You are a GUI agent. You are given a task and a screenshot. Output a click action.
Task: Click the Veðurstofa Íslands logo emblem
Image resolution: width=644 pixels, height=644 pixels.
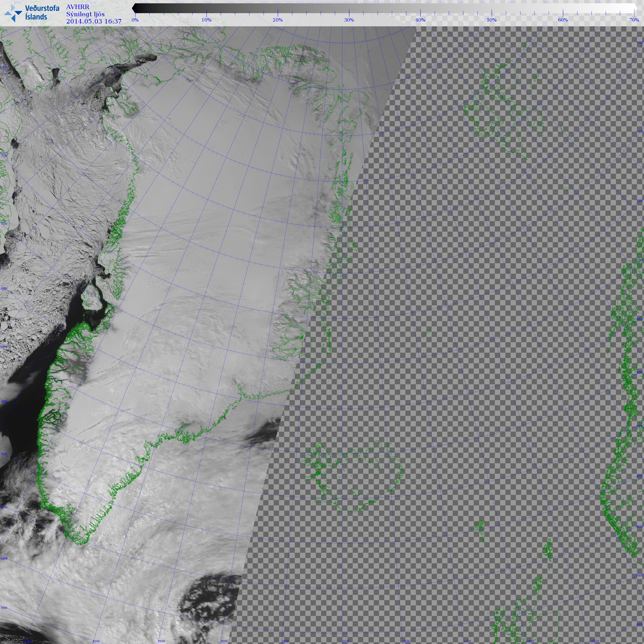[13, 13]
